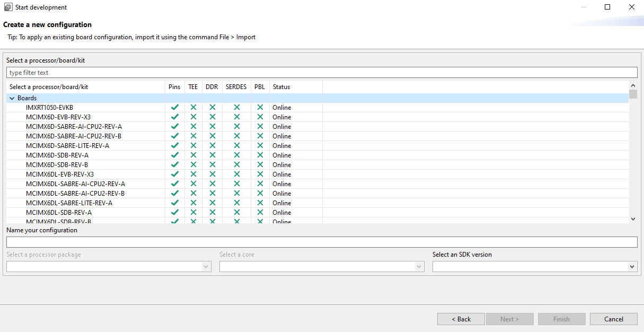Image resolution: width=644 pixels, height=332 pixels.
Task: Click the Online status for MCIMX6DL-SABRE-LITE-REV-A
Action: pyautogui.click(x=282, y=203)
